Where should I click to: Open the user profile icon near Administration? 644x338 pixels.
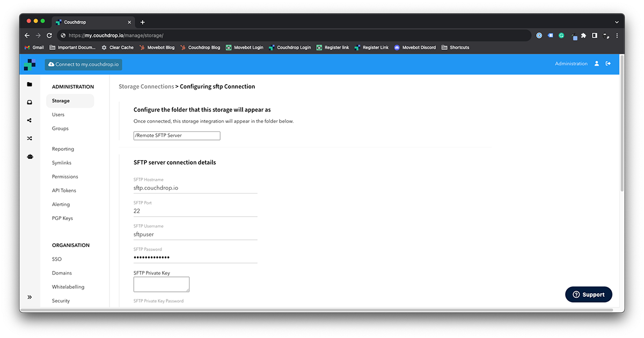[596, 63]
